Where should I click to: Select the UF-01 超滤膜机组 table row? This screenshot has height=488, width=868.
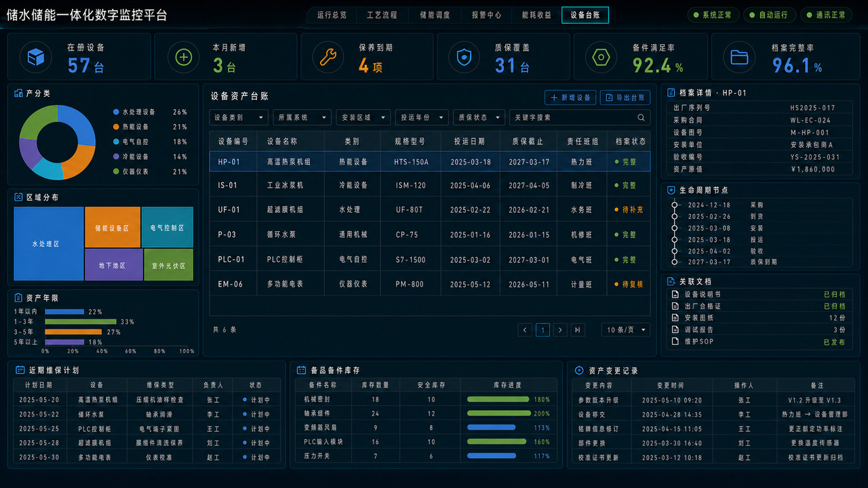430,209
